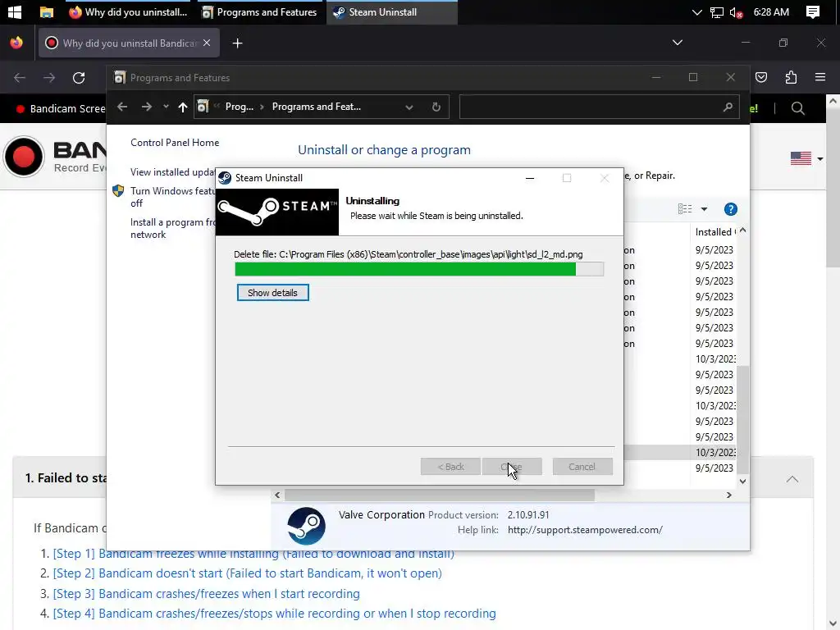Click the Prog... breadcrumb segment
840x630 pixels.
tap(239, 107)
